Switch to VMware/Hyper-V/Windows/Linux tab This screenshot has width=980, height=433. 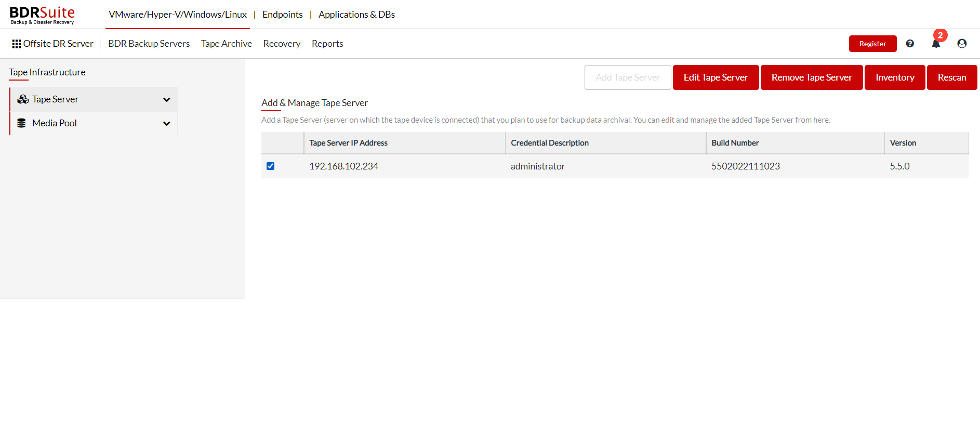click(178, 15)
